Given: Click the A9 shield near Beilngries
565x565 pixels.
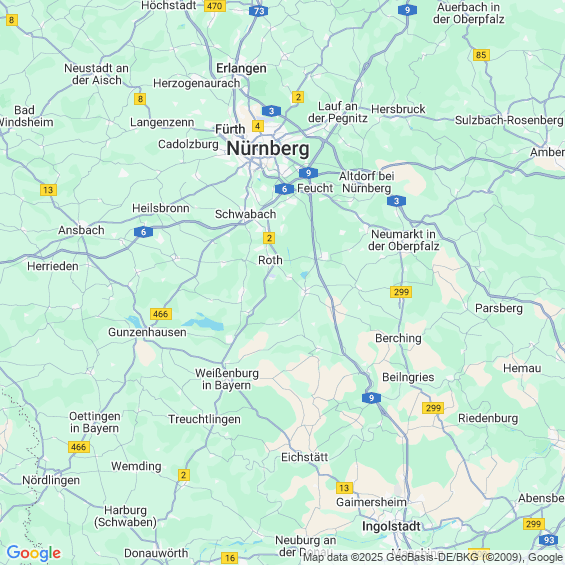Looking at the screenshot, I should [372, 398].
